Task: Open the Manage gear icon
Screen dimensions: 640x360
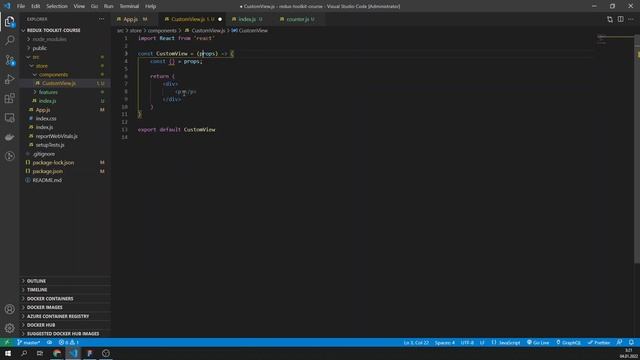Action: [x=9, y=328]
